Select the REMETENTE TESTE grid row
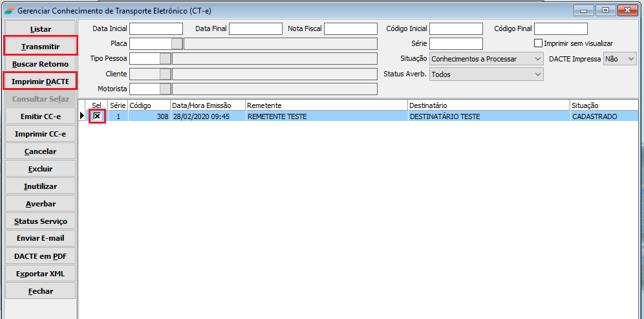The width and height of the screenshot is (644, 319). coord(326,116)
